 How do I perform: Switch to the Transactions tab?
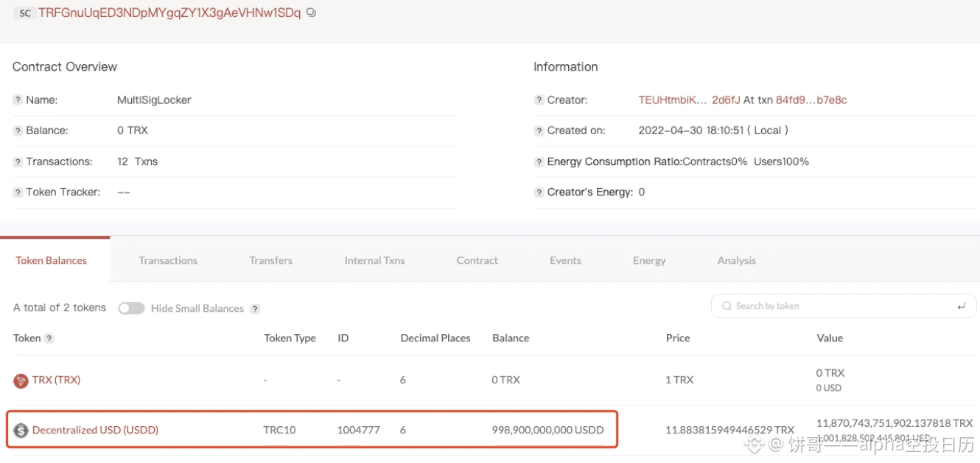click(168, 260)
